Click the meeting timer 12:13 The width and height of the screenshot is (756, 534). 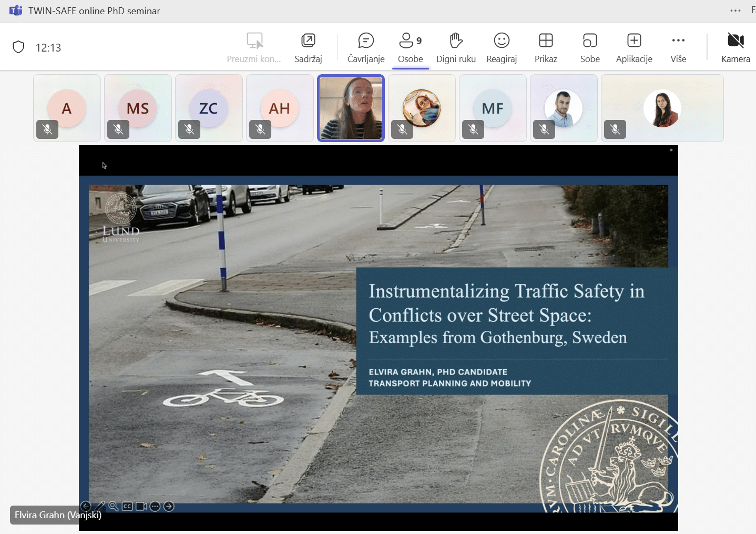click(48, 48)
